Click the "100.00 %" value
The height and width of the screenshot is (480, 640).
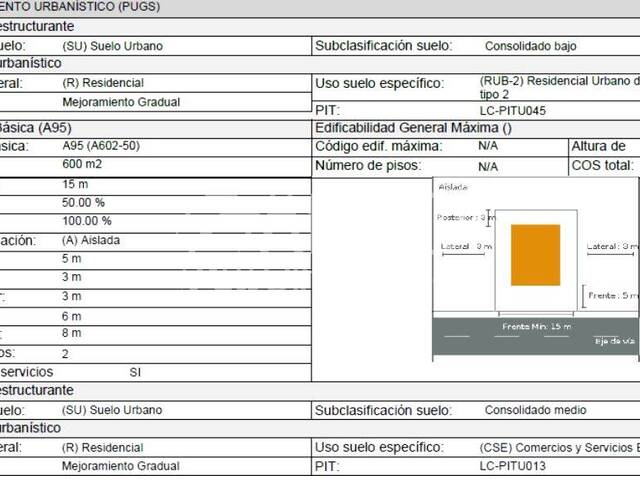pyautogui.click(x=87, y=221)
